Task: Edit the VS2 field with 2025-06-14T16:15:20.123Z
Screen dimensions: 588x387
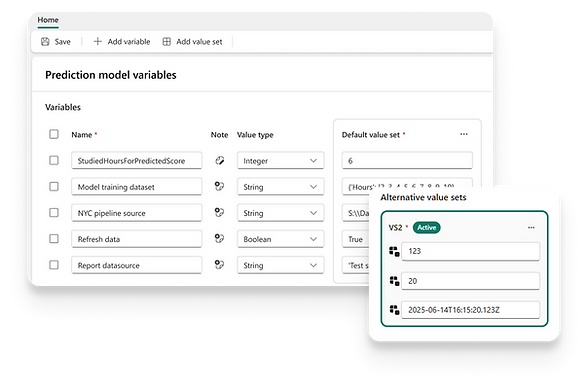Action: [471, 310]
